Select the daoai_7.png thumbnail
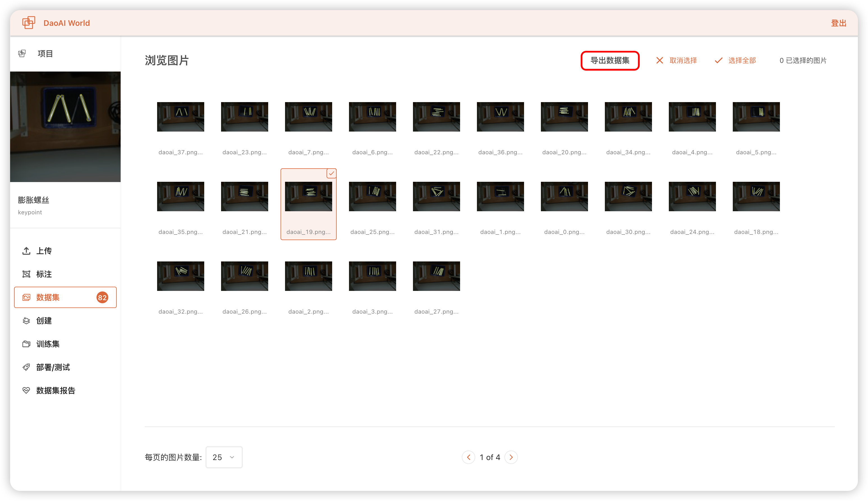 click(309, 117)
